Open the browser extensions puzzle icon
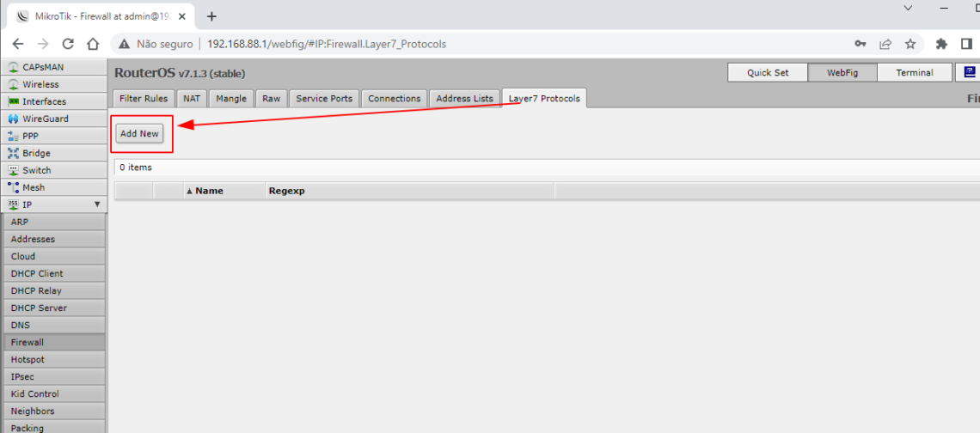 coord(941,44)
